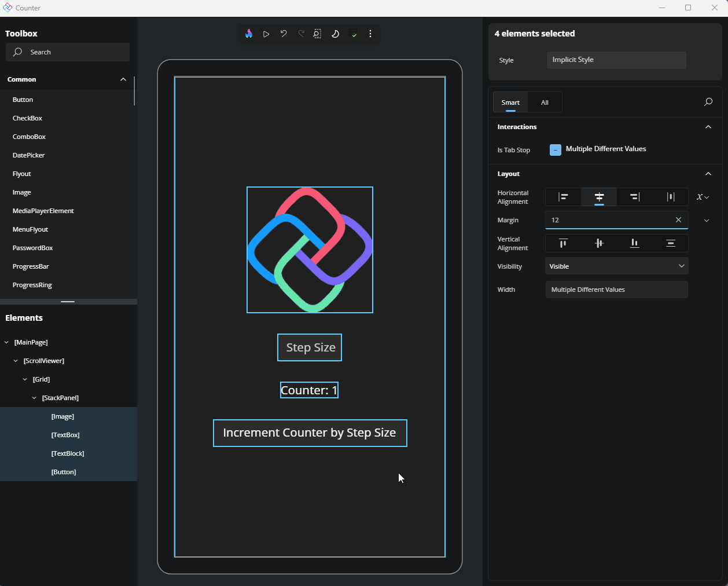This screenshot has width=728, height=586.
Task: Set horizontal alignment to right
Action: [x=635, y=197]
